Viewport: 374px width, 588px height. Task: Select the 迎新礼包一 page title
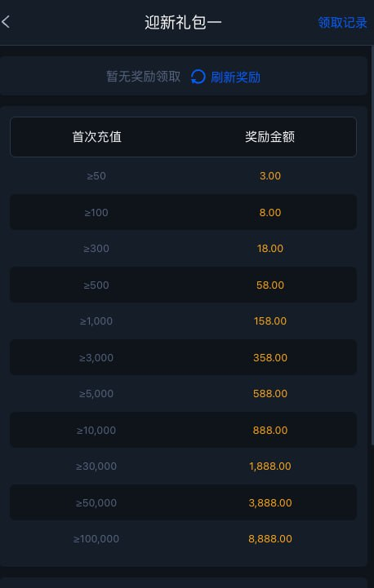183,23
